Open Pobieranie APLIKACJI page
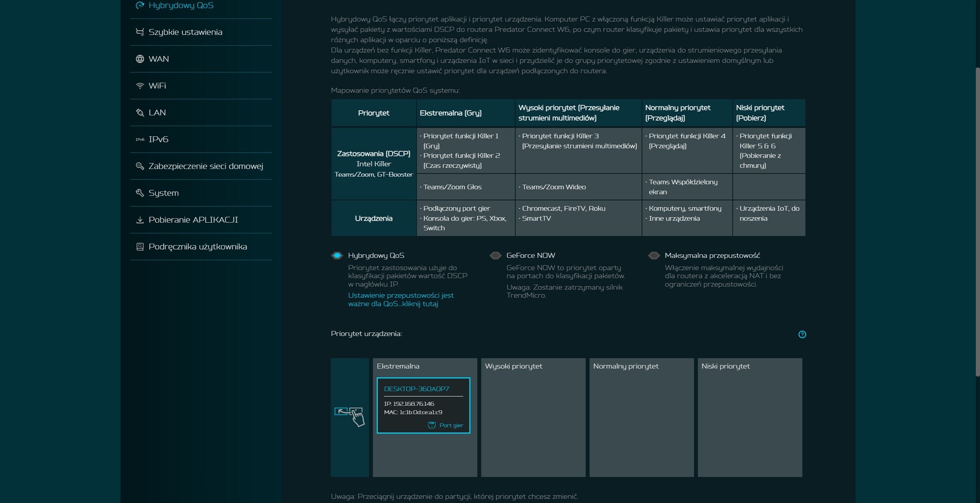980x503 pixels. click(201, 220)
